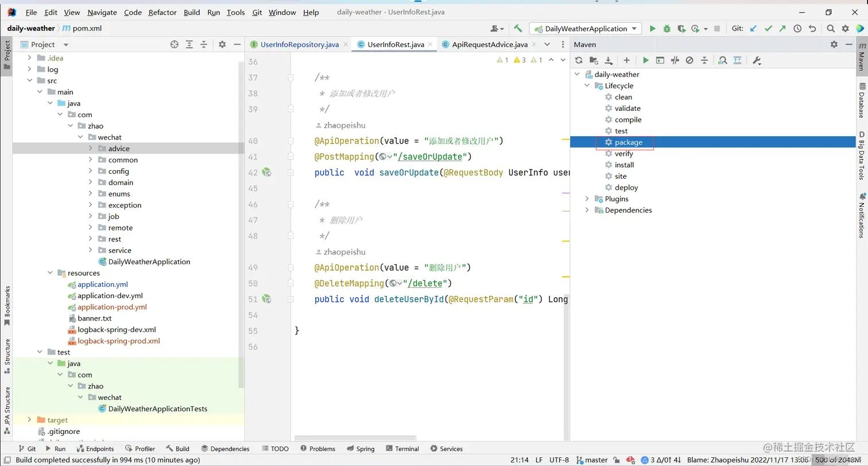The width and height of the screenshot is (868, 466).
Task: Run the selected Maven build
Action: point(646,60)
